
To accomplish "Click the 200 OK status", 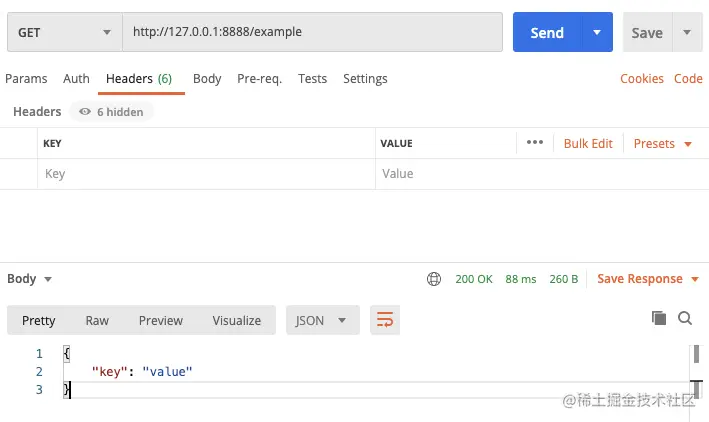I will coord(474,279).
